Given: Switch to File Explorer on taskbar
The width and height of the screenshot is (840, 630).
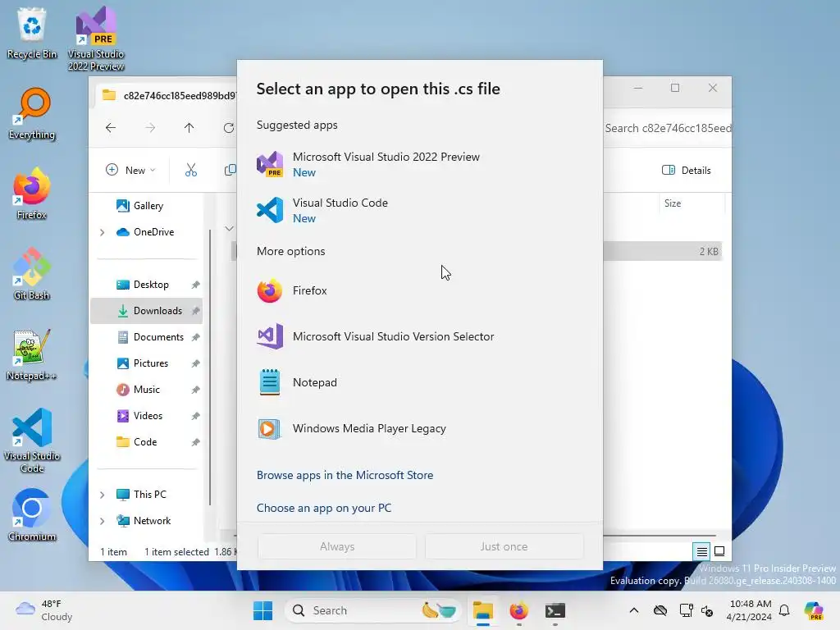Looking at the screenshot, I should point(482,610).
